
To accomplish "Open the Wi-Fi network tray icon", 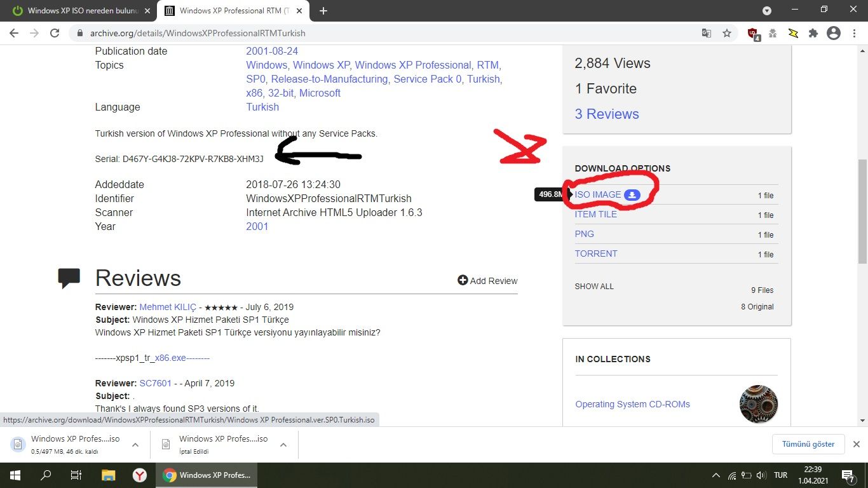I will click(732, 475).
